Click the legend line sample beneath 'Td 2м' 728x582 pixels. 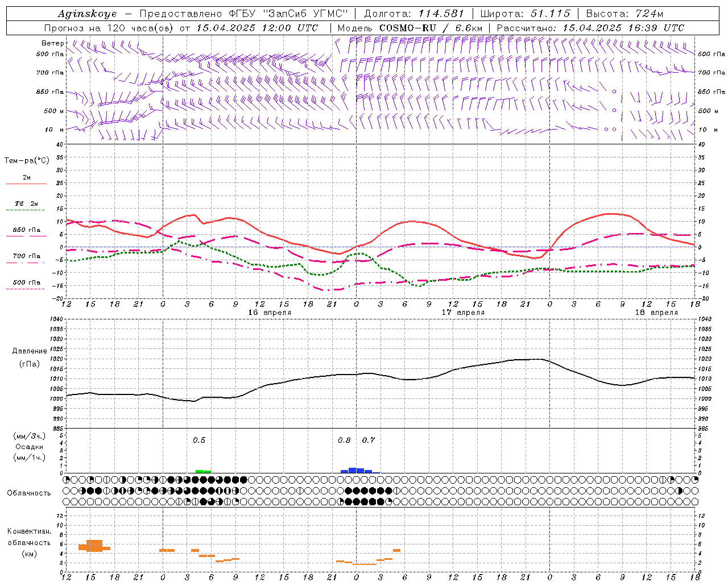coord(25,210)
